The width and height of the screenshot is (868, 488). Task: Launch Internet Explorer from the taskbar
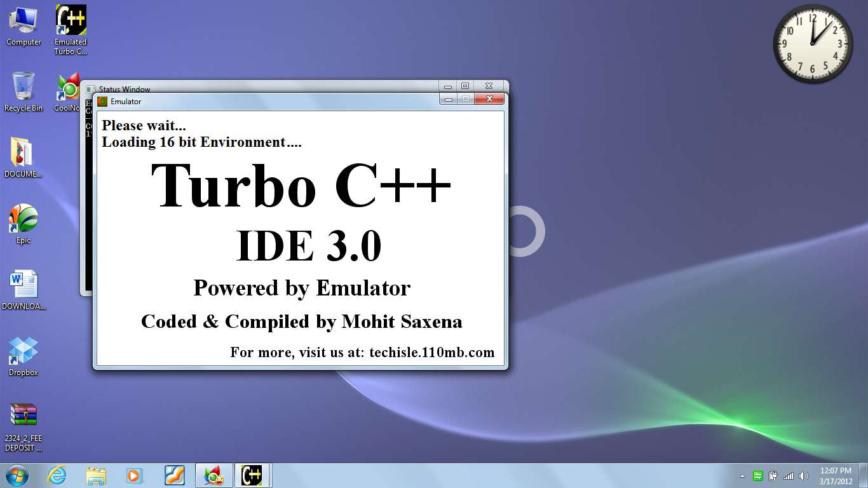click(x=57, y=475)
